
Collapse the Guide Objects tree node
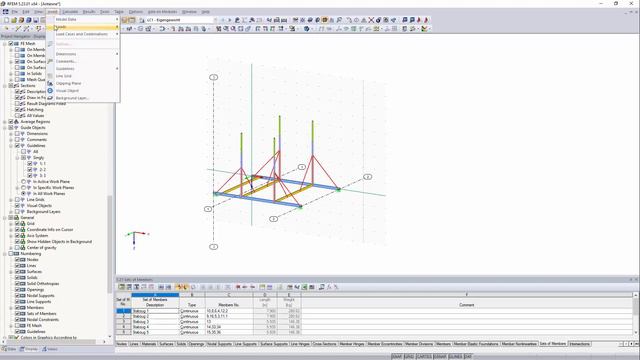[x=5, y=128]
